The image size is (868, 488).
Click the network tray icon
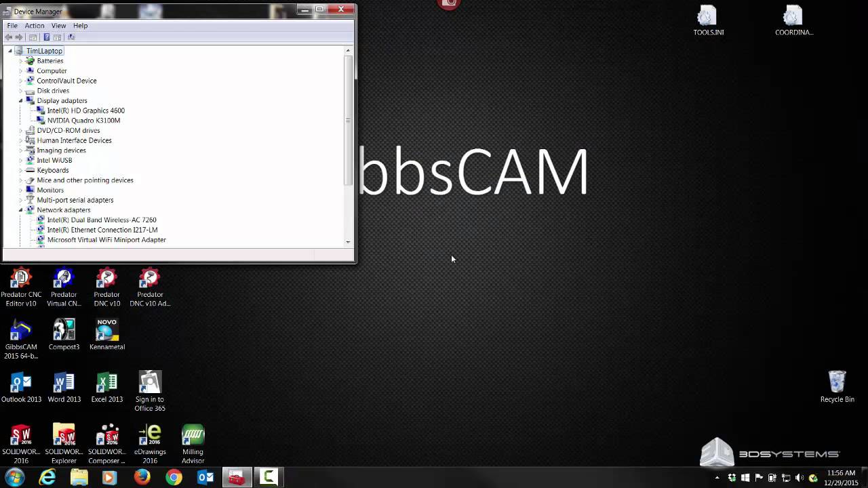click(786, 478)
